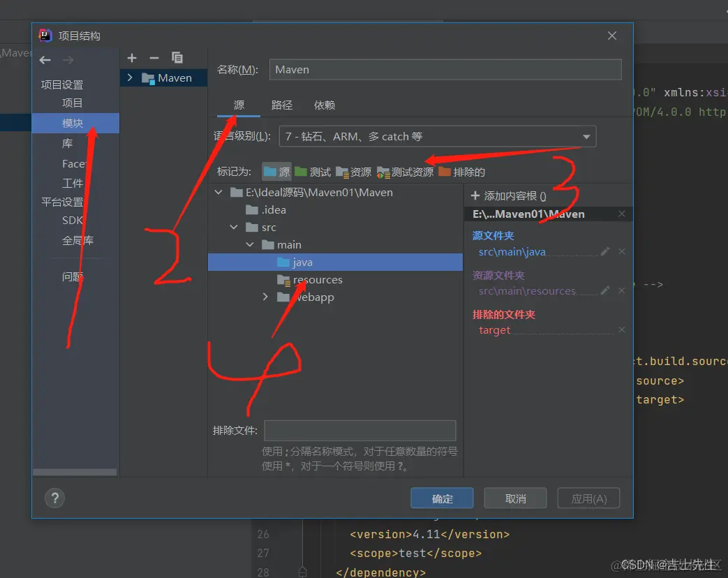Remove content root E:\...Maven01\Maven

[x=622, y=214]
